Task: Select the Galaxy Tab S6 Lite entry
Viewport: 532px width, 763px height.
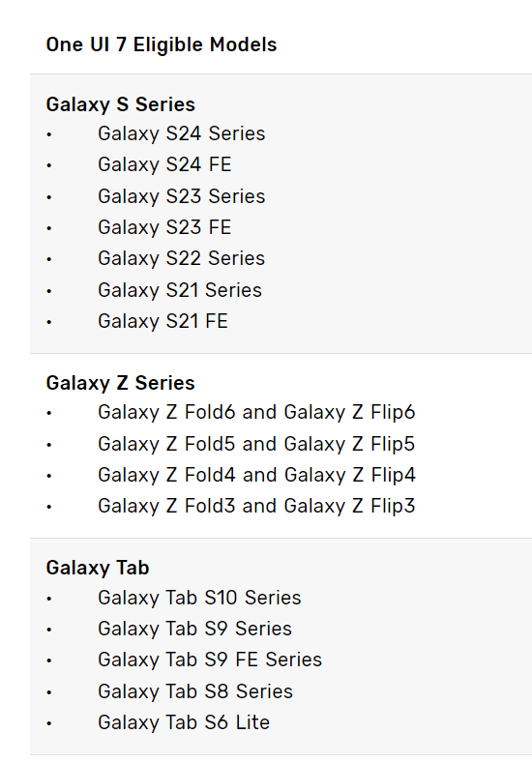Action: tap(184, 722)
